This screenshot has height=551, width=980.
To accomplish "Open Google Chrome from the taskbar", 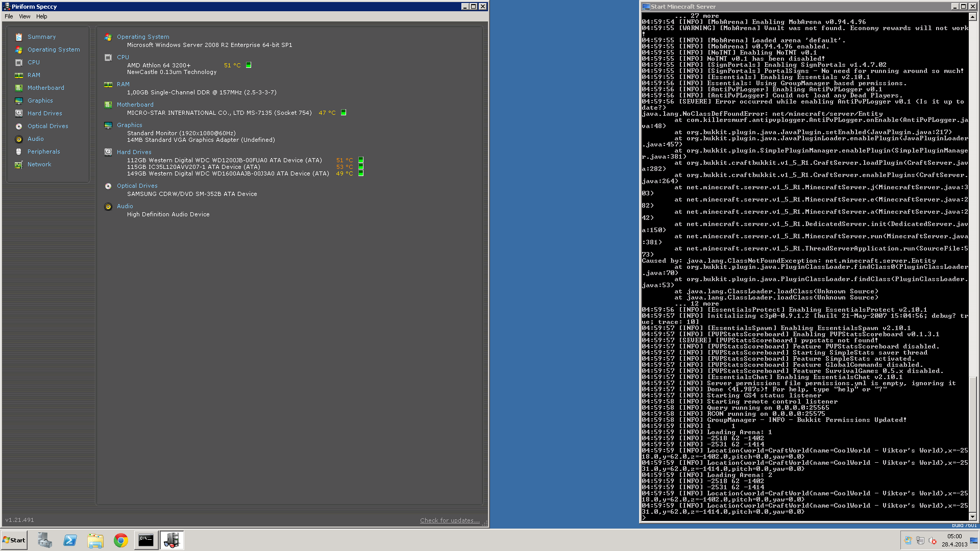I will coord(121,540).
